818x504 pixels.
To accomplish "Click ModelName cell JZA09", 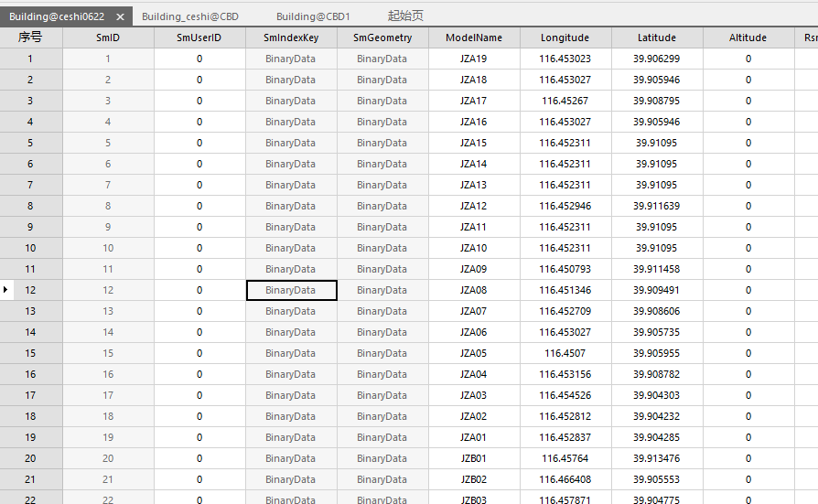I will tap(474, 269).
